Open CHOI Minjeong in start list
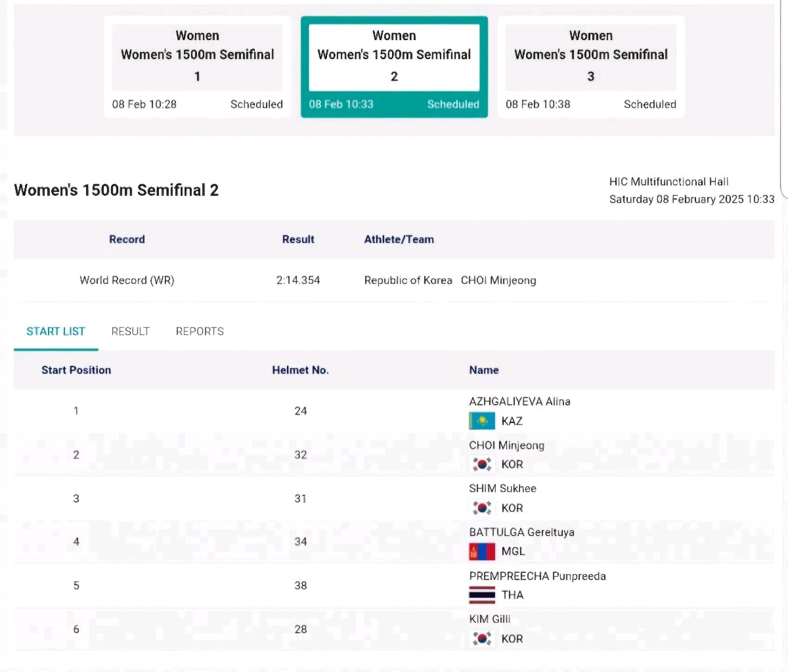Image resolution: width=788 pixels, height=672 pixels. point(506,445)
